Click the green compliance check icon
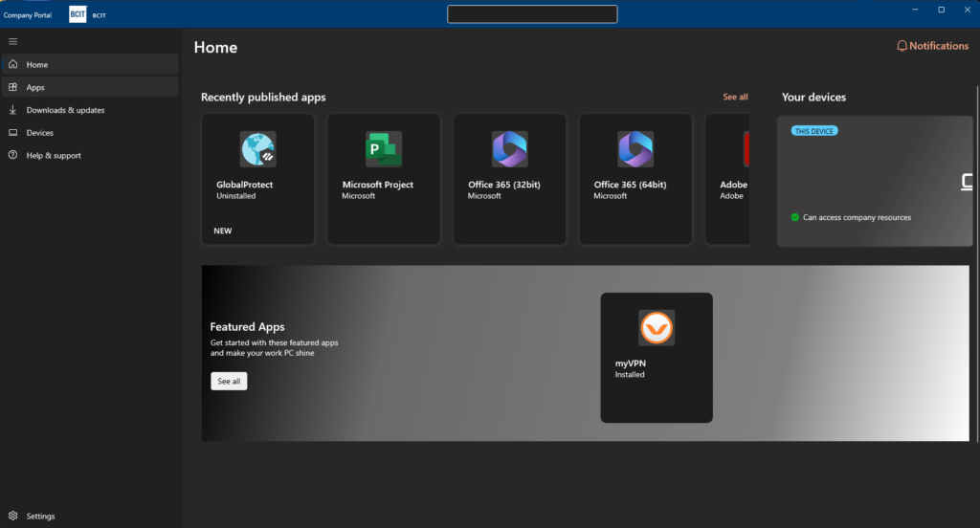The image size is (980, 528). click(x=795, y=217)
